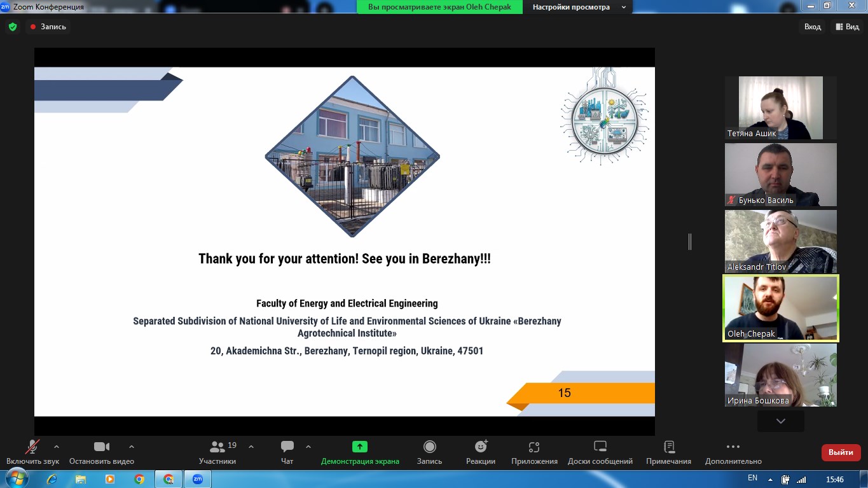The image size is (868, 488).
Task: Select Бунько Василь video thumbnail
Action: coord(781,175)
